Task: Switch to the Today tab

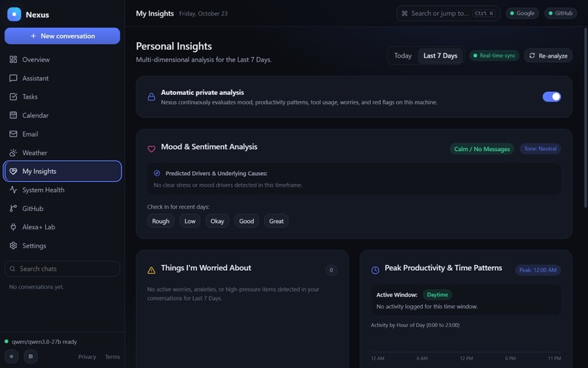Action: [403, 55]
